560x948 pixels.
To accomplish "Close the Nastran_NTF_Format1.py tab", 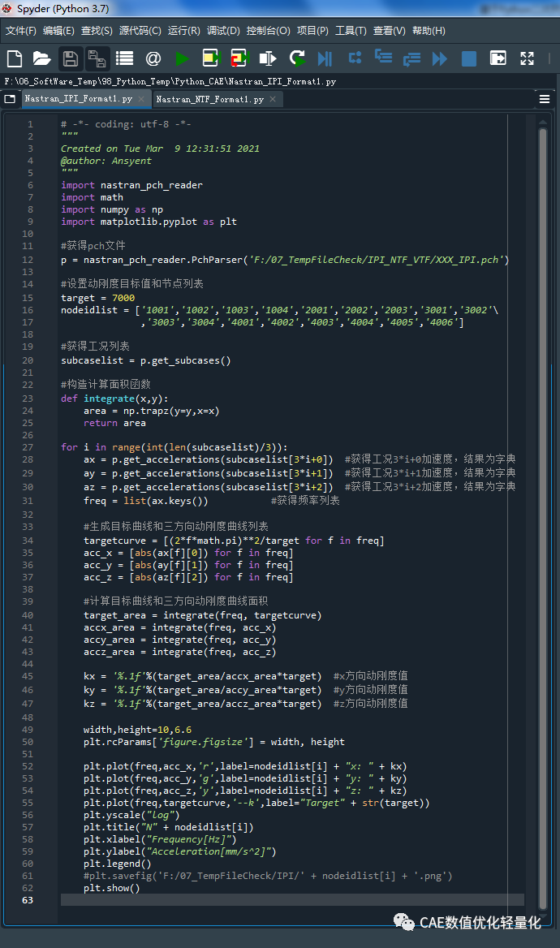I will (x=273, y=99).
